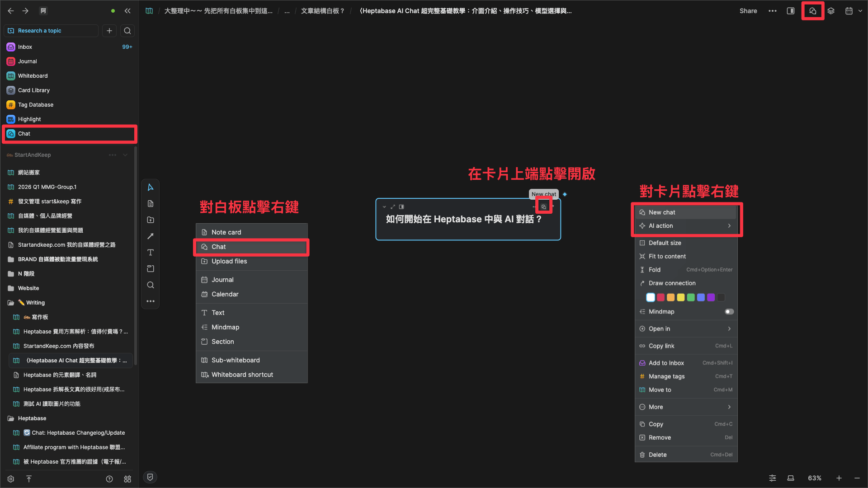This screenshot has width=868, height=488.
Task: Select the arrow pointer tool
Action: coord(151,188)
